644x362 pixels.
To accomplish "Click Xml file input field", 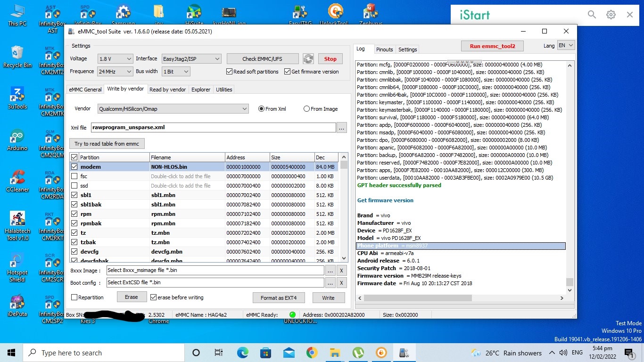I will (x=213, y=127).
